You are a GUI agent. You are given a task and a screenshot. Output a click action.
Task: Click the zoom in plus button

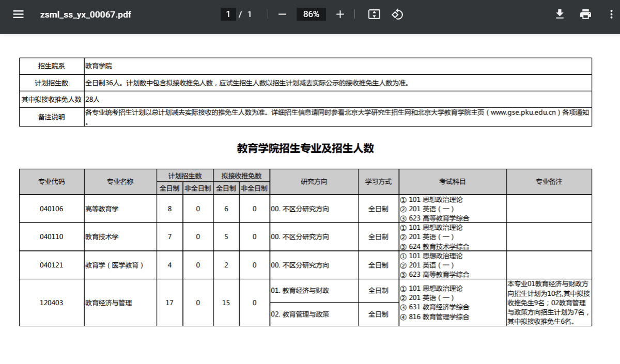[340, 14]
